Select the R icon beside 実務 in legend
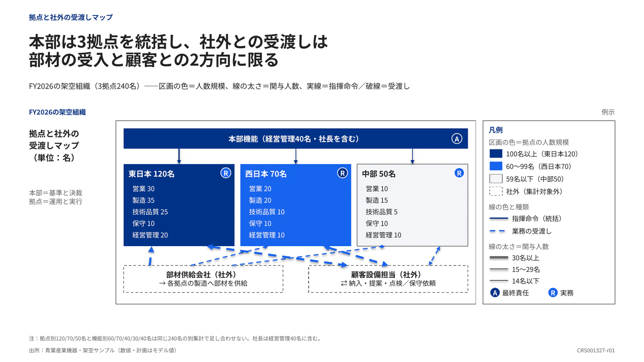Screen dimensions: 644x362 [553, 293]
